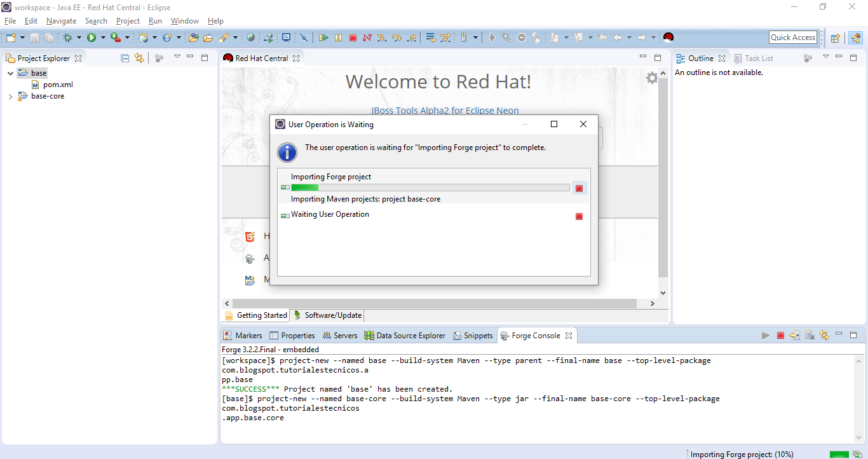Start a Debug session
The height and width of the screenshot is (459, 868).
click(67, 38)
